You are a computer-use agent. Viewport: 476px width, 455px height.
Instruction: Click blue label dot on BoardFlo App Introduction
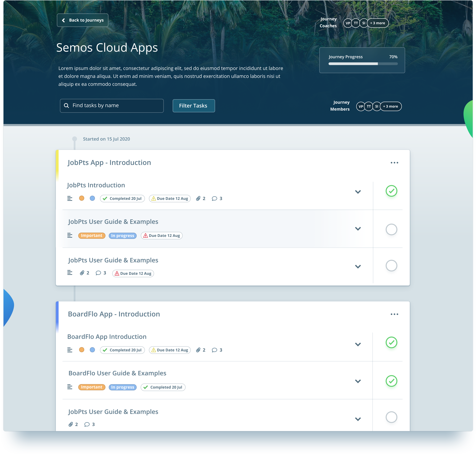(x=92, y=350)
